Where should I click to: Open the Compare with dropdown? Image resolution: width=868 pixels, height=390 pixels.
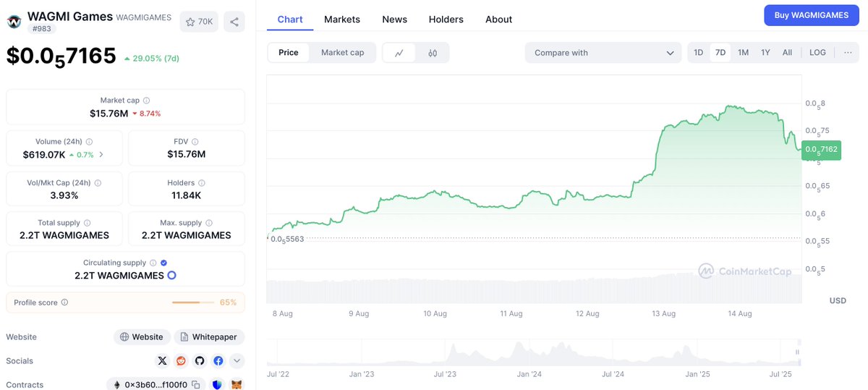tap(603, 53)
